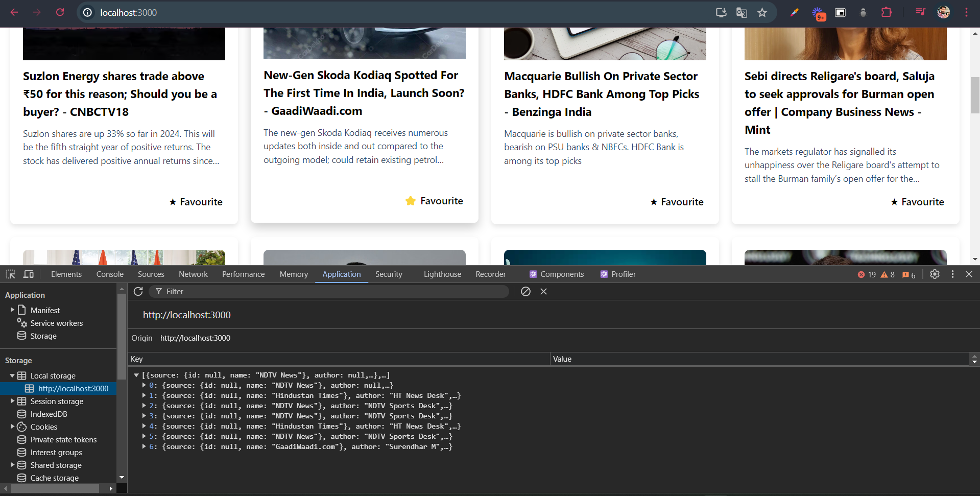Viewport: 980px width, 496px height.
Task: Open the Extensions puzzle icon
Action: pyautogui.click(x=887, y=12)
